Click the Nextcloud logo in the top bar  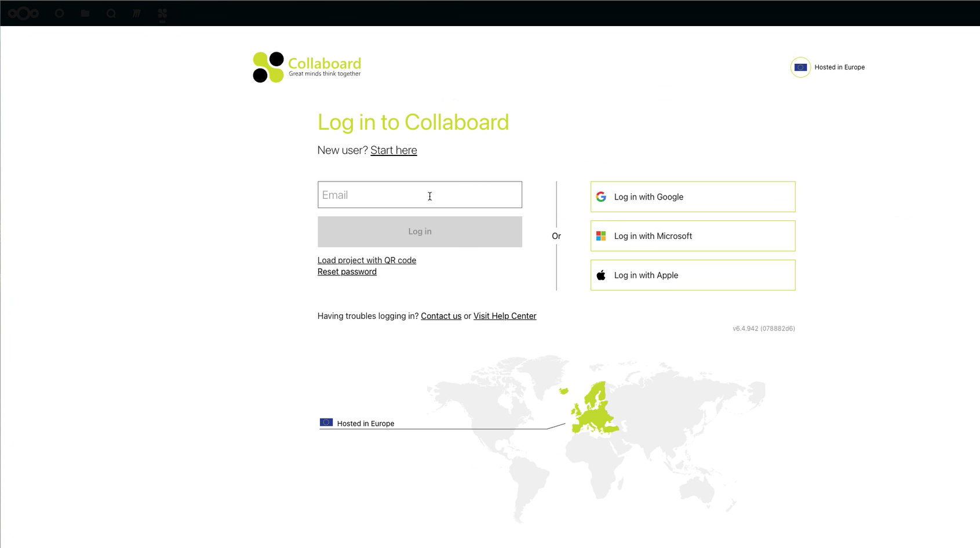tap(23, 13)
